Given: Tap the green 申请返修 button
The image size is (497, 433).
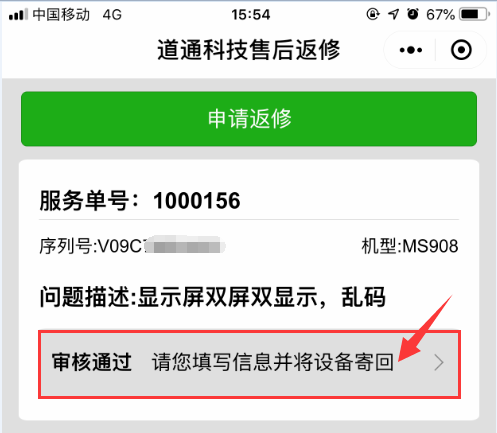Looking at the screenshot, I should [x=249, y=119].
